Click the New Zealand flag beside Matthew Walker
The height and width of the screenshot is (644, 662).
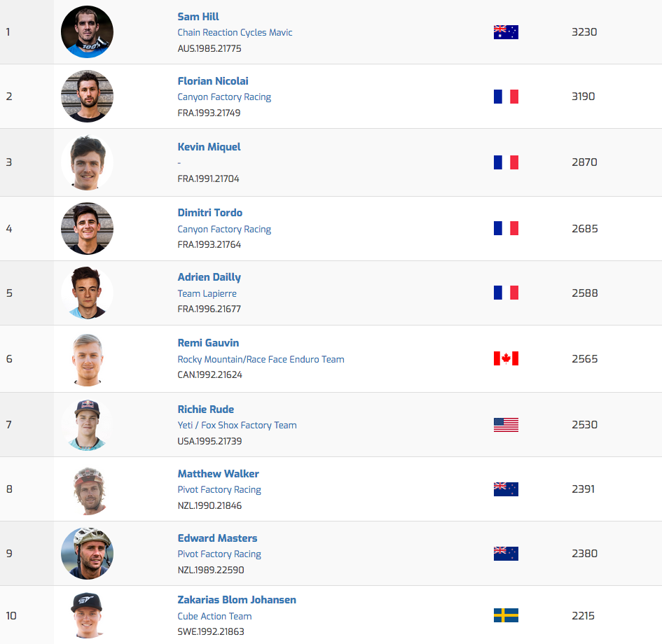506,489
